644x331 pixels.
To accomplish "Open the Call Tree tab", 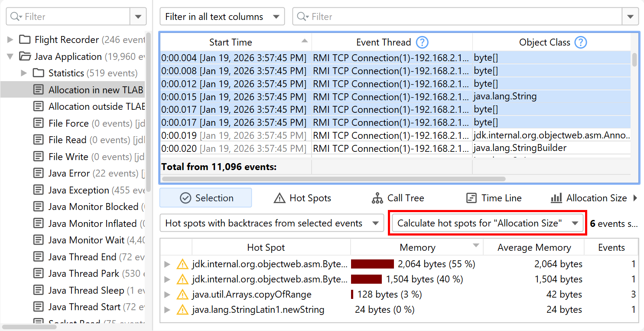I will coord(398,198).
